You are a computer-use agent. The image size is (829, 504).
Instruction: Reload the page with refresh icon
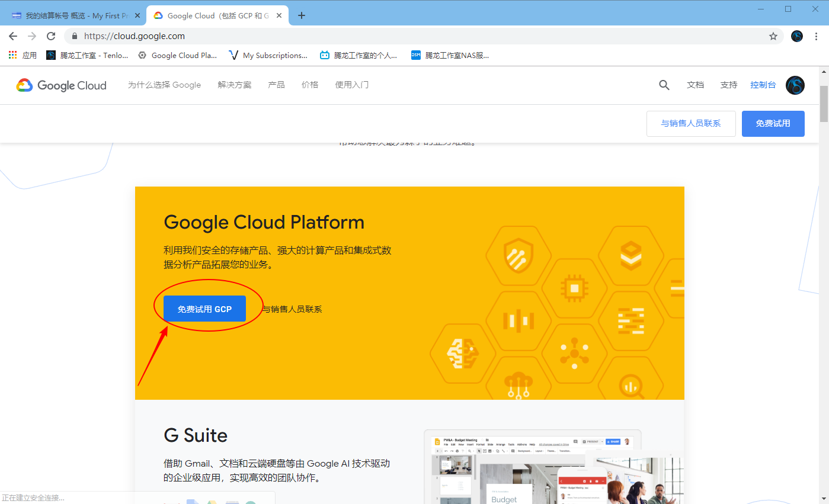click(51, 36)
